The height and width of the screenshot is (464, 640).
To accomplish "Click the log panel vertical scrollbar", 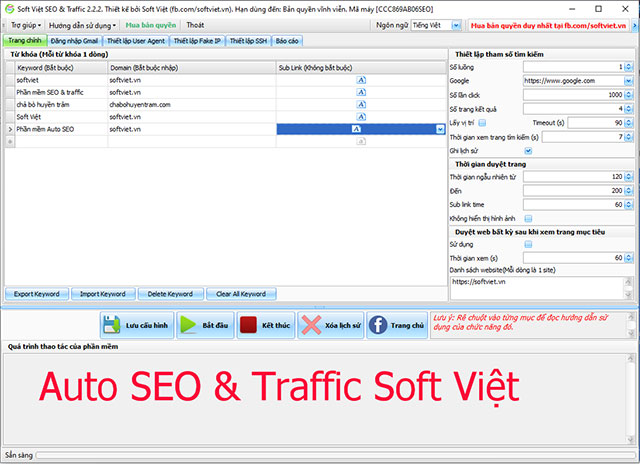I will pos(631,399).
